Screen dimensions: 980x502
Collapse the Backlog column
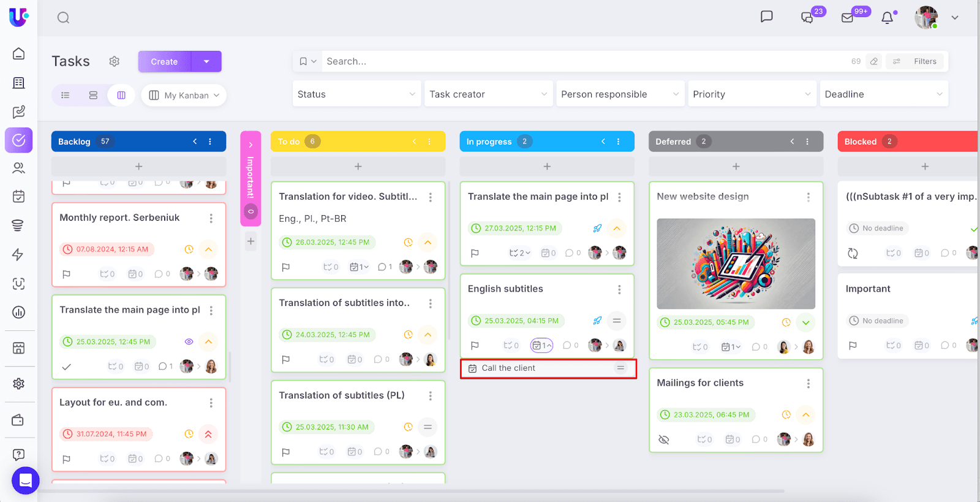[x=195, y=142]
